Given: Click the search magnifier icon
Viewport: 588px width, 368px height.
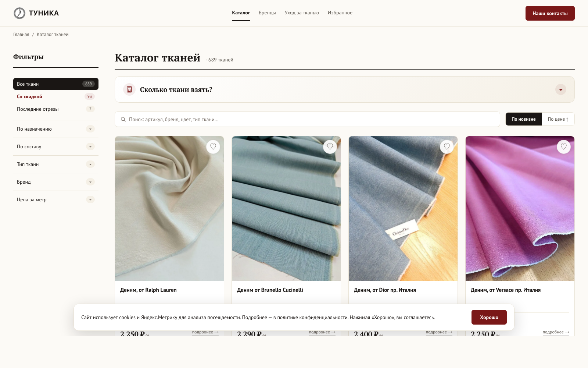Looking at the screenshot, I should (123, 119).
